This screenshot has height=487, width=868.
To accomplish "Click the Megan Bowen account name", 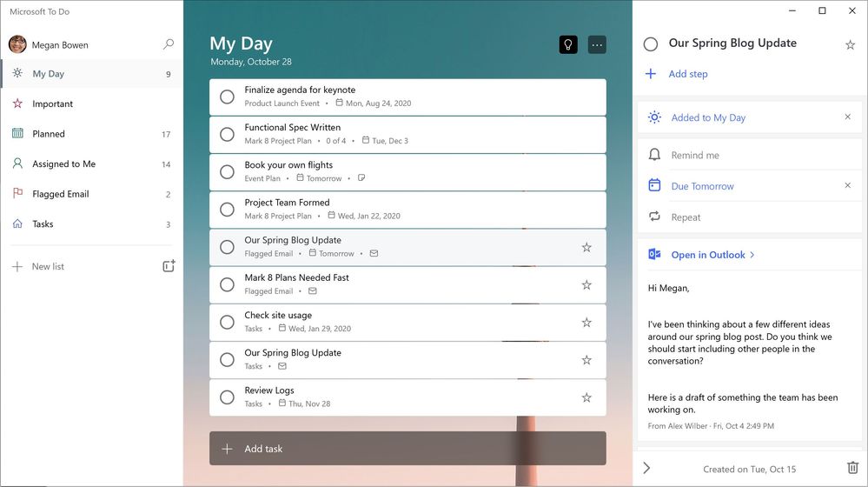I will [60, 45].
